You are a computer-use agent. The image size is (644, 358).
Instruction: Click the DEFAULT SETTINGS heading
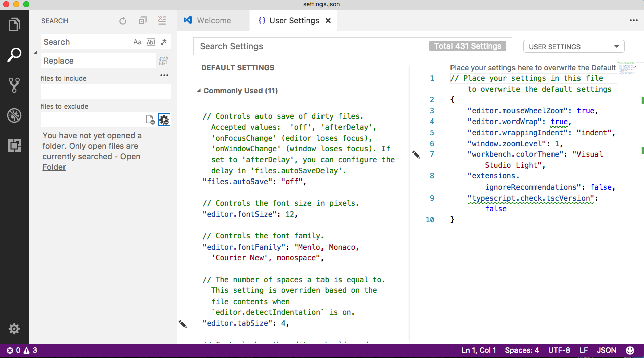(x=238, y=68)
